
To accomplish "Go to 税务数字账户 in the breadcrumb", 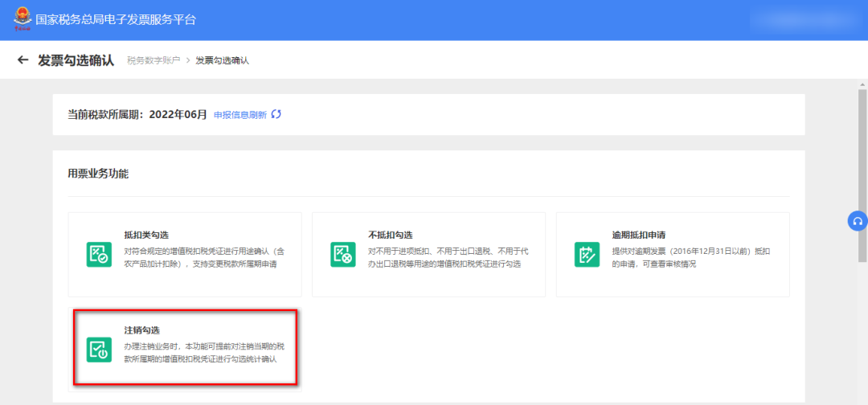I will pyautogui.click(x=154, y=61).
